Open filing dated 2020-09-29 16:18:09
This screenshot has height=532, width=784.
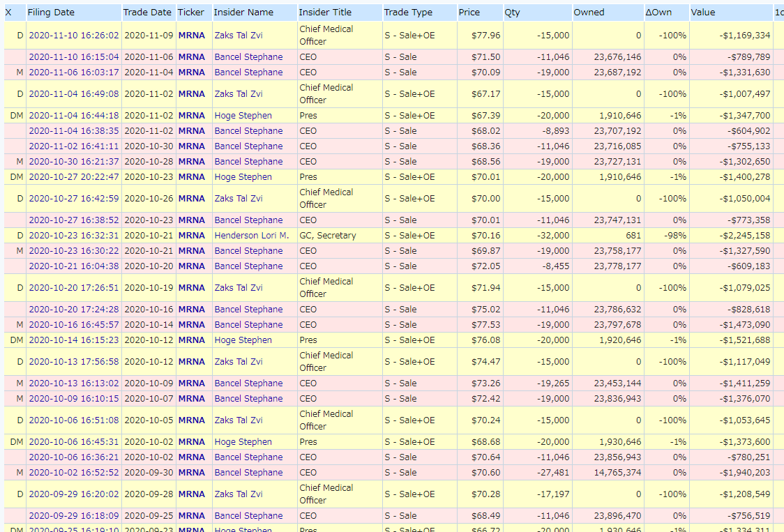click(74, 515)
